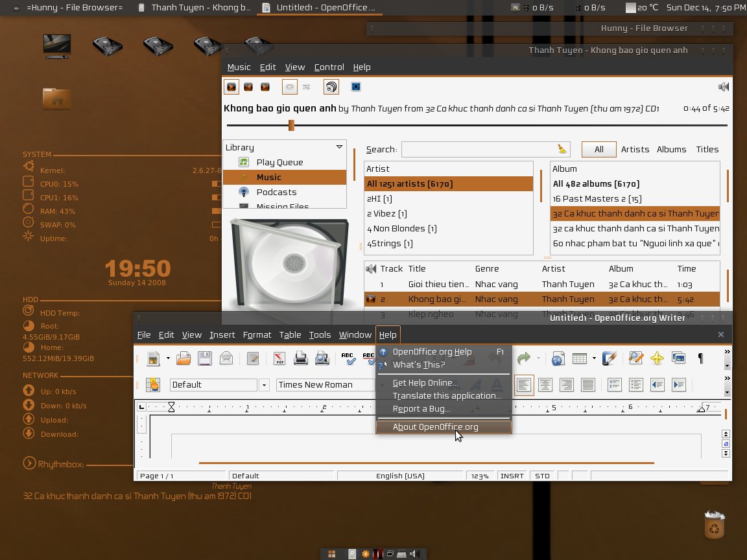The image size is (747, 560).
Task: Toggle shuffle mode in Rhythmbox
Action: tap(306, 87)
